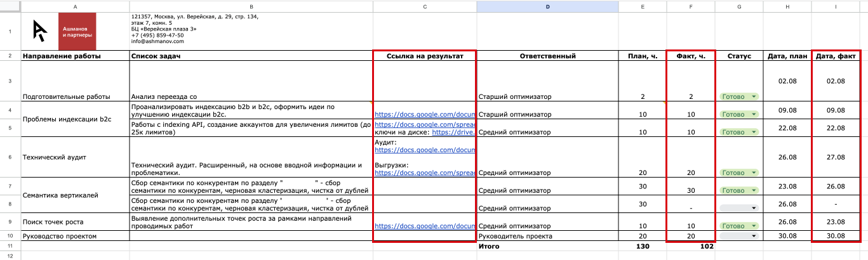868x260 pixels.
Task: Open docs.google.com document link in row 4
Action: [x=424, y=115]
